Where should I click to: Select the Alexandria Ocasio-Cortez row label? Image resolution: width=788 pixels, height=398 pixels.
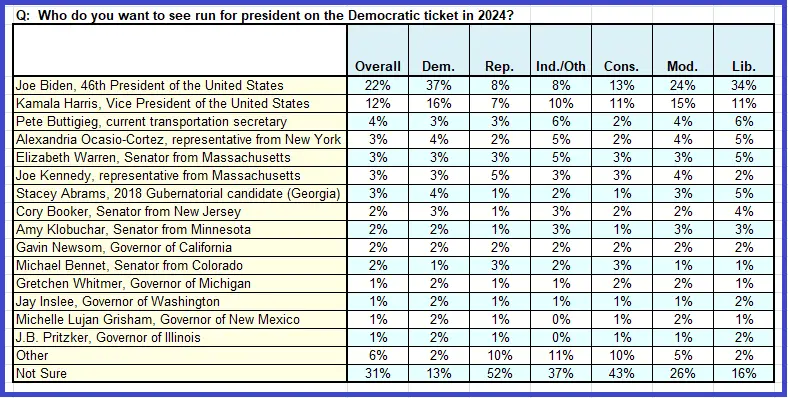pos(180,140)
